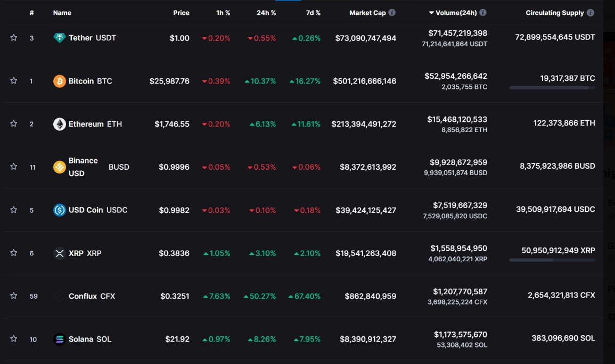Star Bitcoin to add to watchlist
Viewport: 615px width, 364px height.
[14, 81]
